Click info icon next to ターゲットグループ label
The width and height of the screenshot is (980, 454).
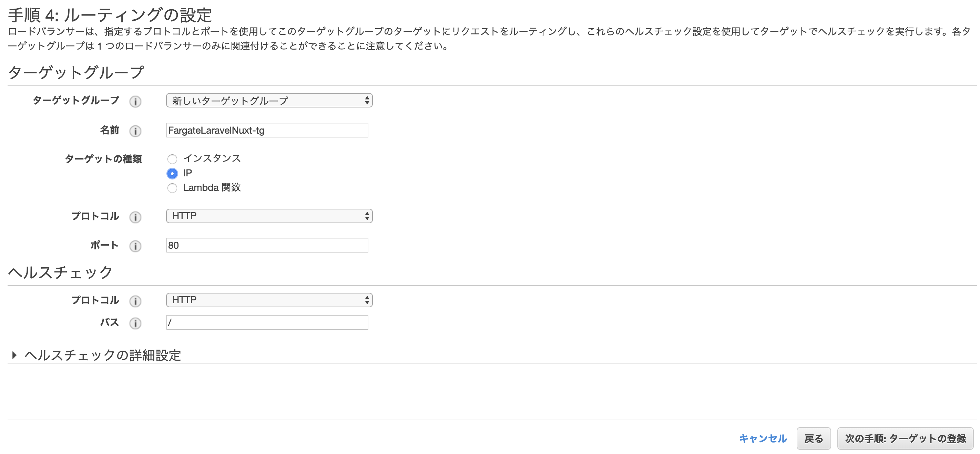point(135,102)
